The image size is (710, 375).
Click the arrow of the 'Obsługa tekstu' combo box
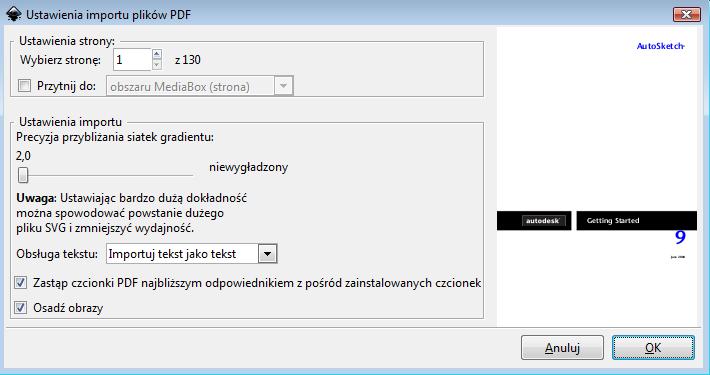pyautogui.click(x=268, y=254)
